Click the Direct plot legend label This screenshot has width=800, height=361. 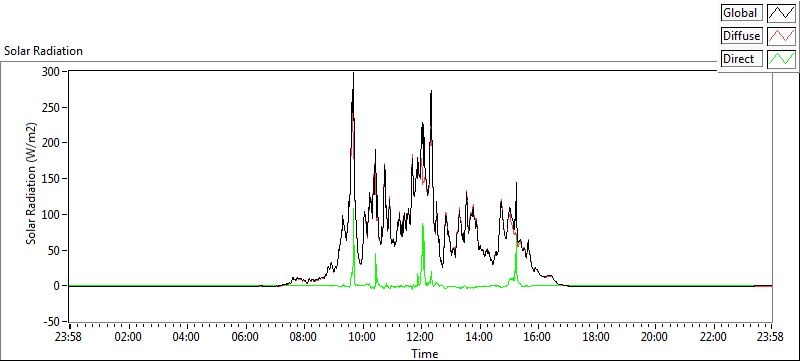tap(742, 59)
